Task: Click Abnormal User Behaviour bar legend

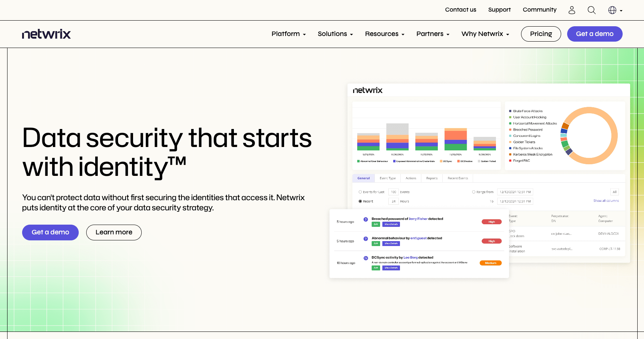Action: click(373, 161)
